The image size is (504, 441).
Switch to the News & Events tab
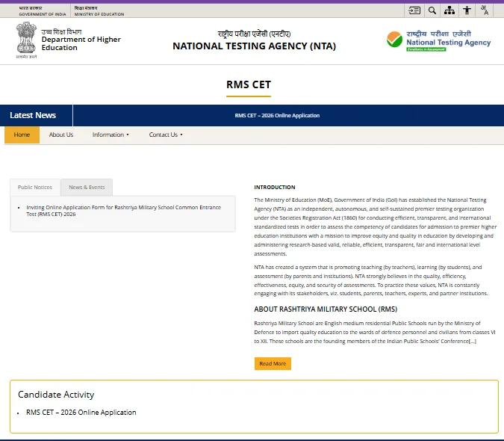point(87,187)
